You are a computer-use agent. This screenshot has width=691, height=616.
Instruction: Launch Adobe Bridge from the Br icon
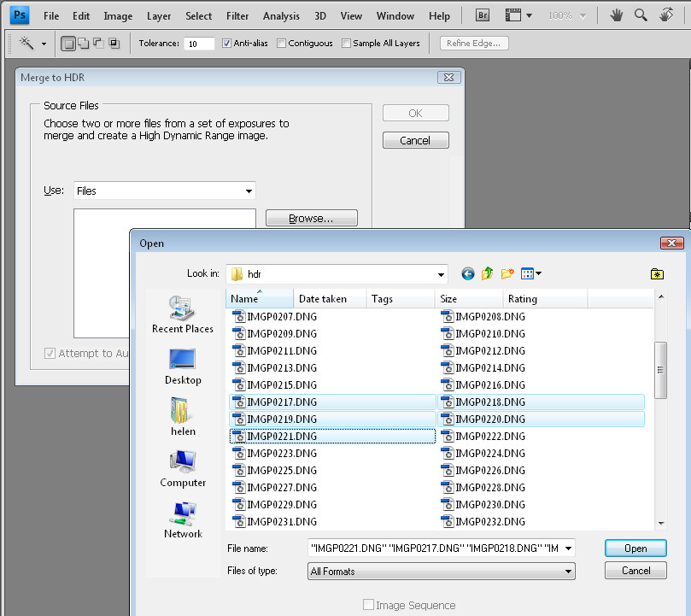tap(483, 15)
